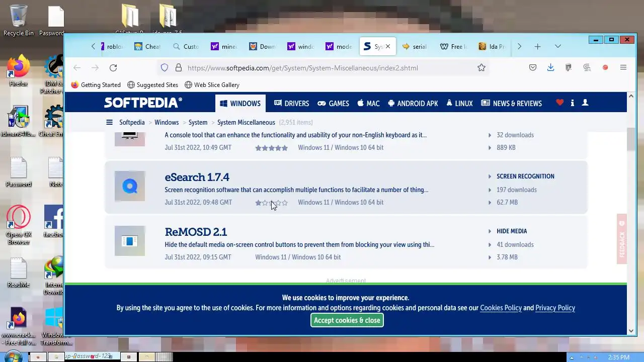Open the Softpedia user account icon
This screenshot has width=644, height=362.
585,103
